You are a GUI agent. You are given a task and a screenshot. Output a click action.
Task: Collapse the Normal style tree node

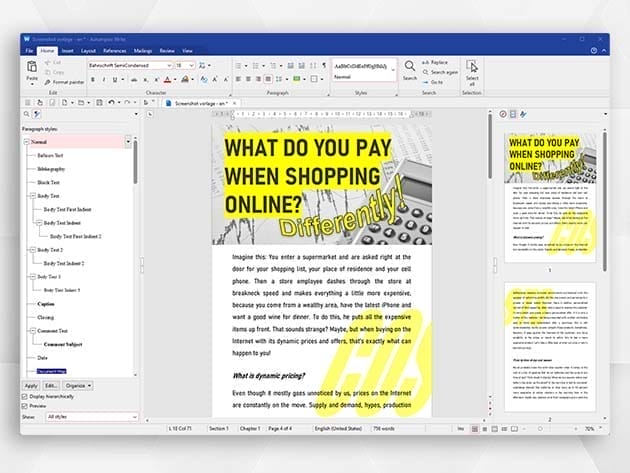tap(25, 143)
